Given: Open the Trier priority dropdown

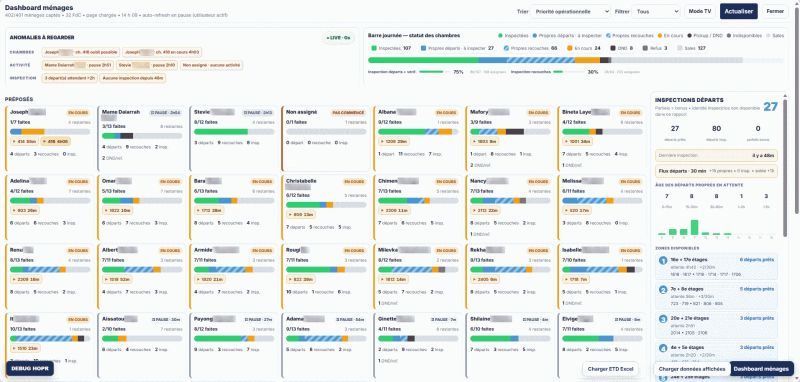Looking at the screenshot, I should pos(570,11).
